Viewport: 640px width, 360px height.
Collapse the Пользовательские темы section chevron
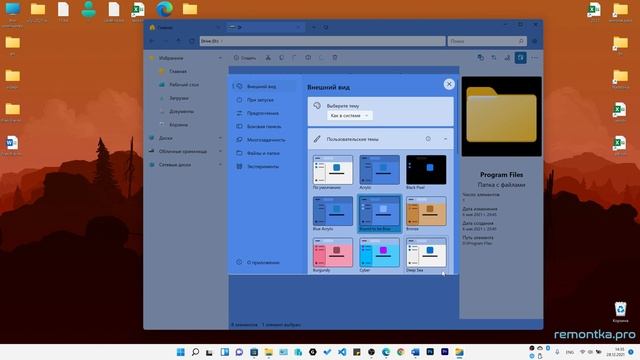click(445, 139)
